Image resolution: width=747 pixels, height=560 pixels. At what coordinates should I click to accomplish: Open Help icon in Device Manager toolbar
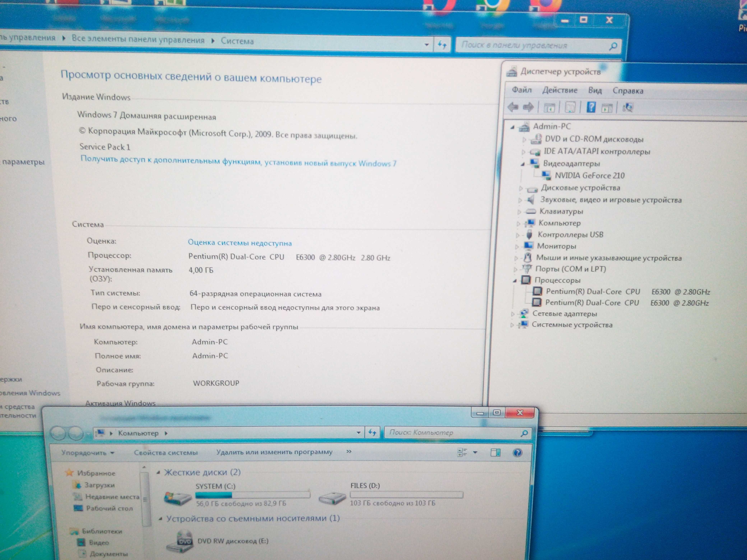coord(591,107)
